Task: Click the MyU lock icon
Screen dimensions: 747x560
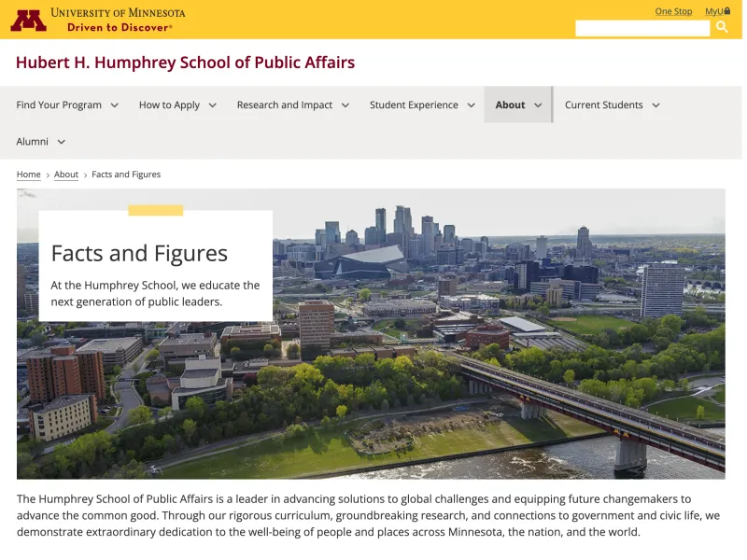Action: pyautogui.click(x=727, y=10)
